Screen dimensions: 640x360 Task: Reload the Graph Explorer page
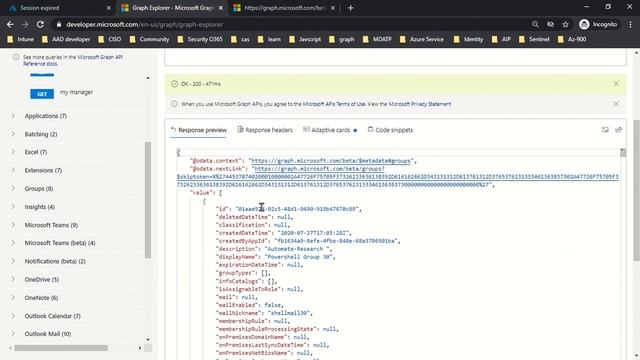coord(40,24)
